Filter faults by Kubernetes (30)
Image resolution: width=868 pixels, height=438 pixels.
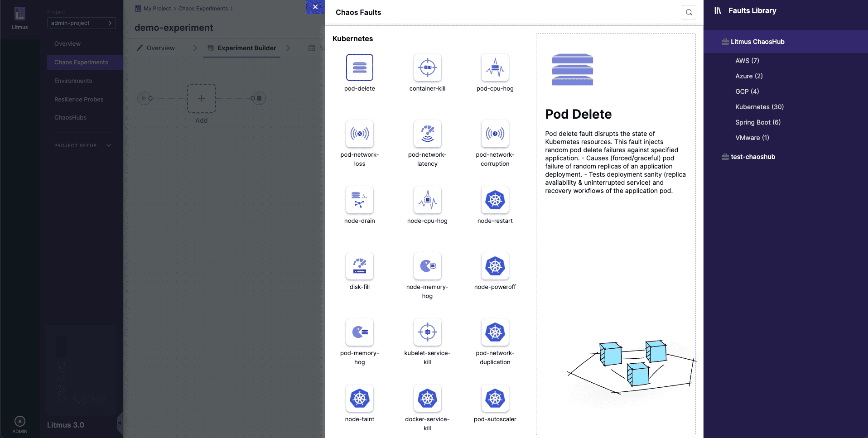coord(759,107)
